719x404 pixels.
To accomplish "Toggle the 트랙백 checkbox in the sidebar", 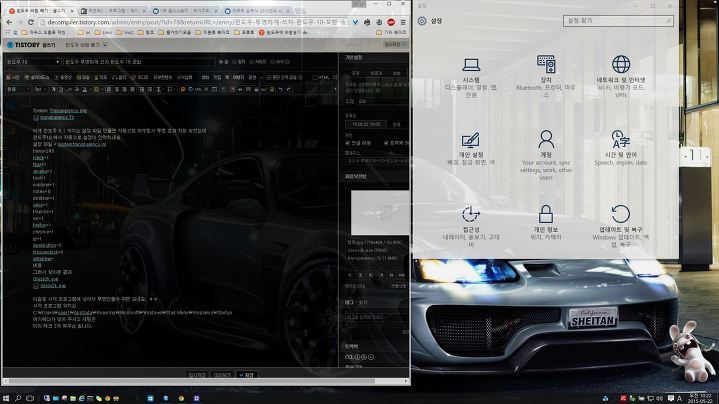I will (x=387, y=143).
